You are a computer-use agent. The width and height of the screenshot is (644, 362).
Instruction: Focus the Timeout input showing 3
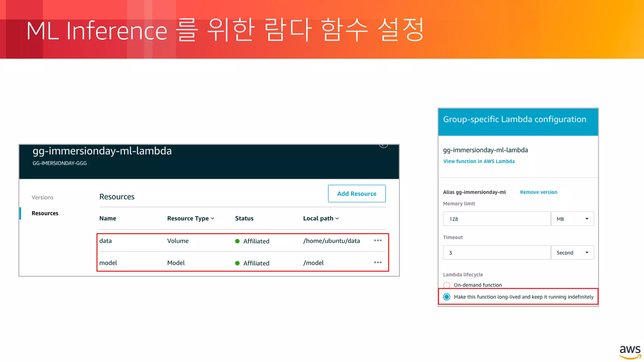click(497, 252)
